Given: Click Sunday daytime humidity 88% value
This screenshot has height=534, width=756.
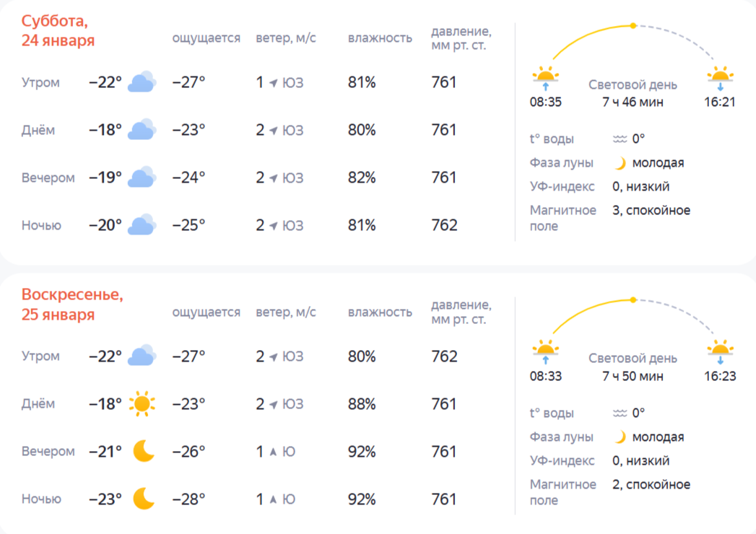Looking at the screenshot, I should pos(362,404).
